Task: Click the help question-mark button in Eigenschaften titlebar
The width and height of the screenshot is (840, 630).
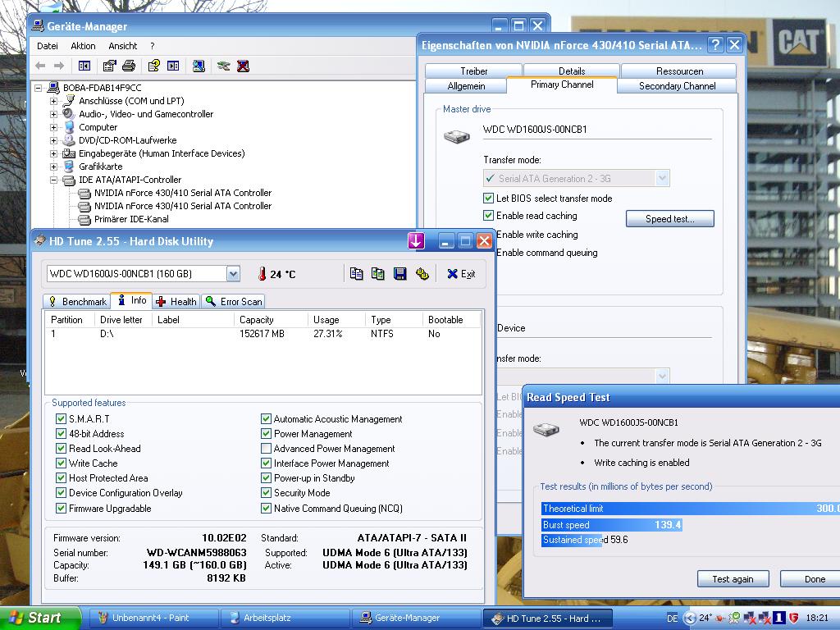Action: [x=715, y=45]
